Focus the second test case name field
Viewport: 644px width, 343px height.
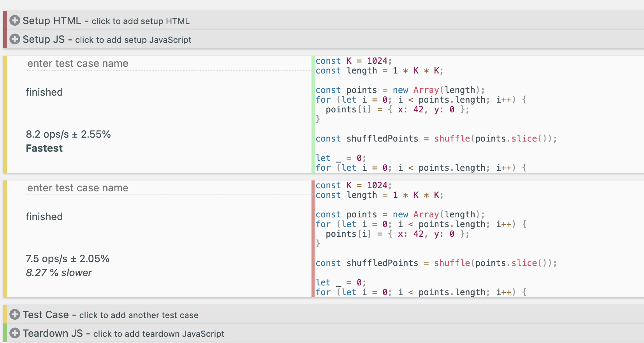[x=168, y=188]
